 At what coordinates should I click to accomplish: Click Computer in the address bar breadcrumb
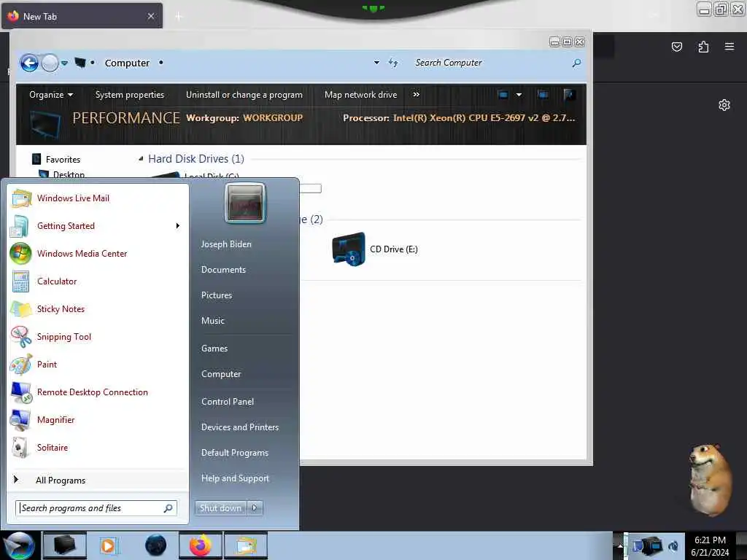point(127,63)
